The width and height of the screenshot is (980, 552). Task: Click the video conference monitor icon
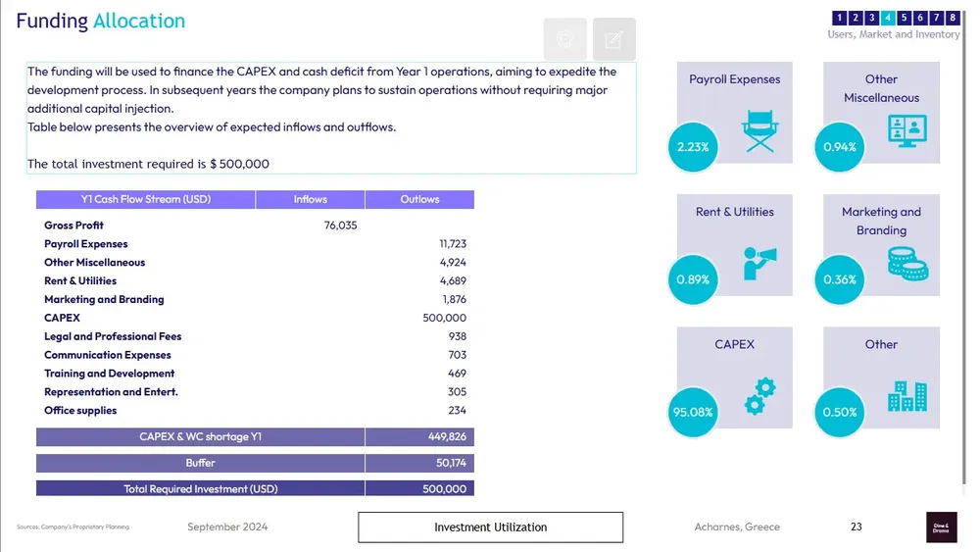[906, 130]
